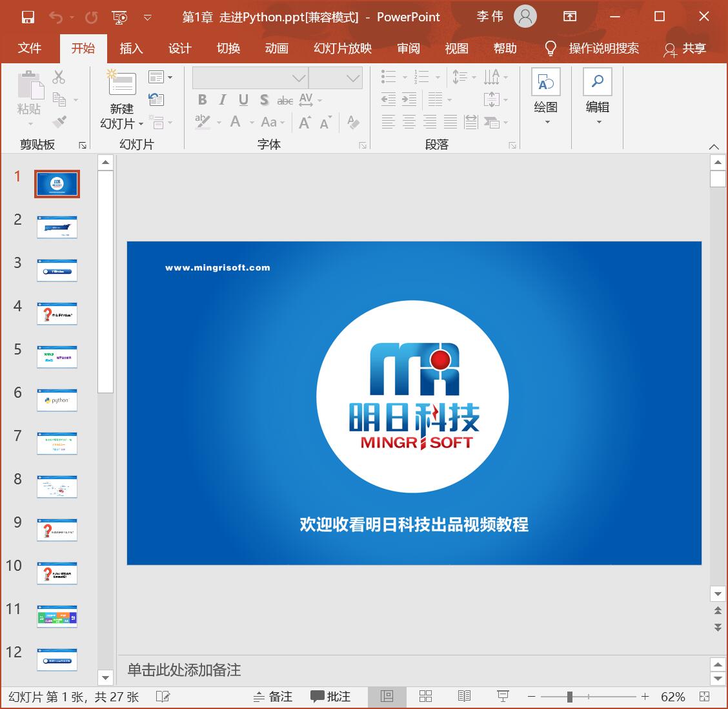Toggle the 备注 notes pane
The image size is (728, 709).
pos(272,696)
